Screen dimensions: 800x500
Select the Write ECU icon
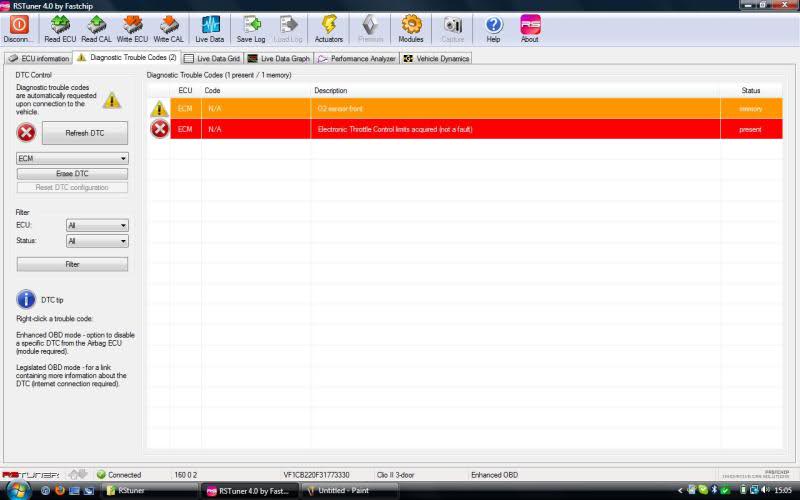click(132, 27)
